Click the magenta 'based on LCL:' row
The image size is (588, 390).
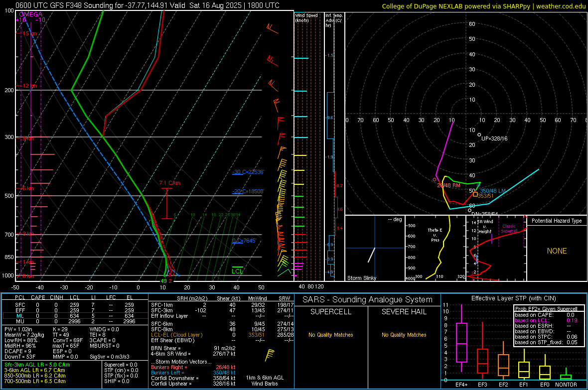point(546,320)
